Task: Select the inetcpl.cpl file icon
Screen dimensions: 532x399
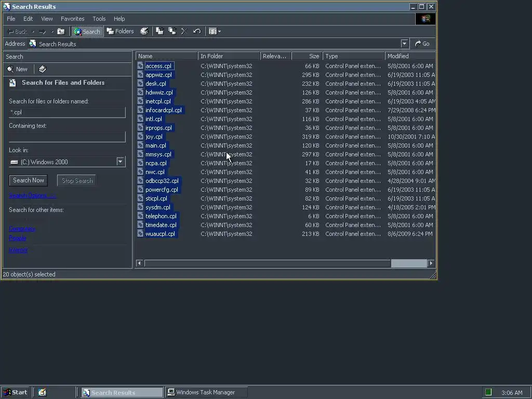Action: [x=140, y=101]
